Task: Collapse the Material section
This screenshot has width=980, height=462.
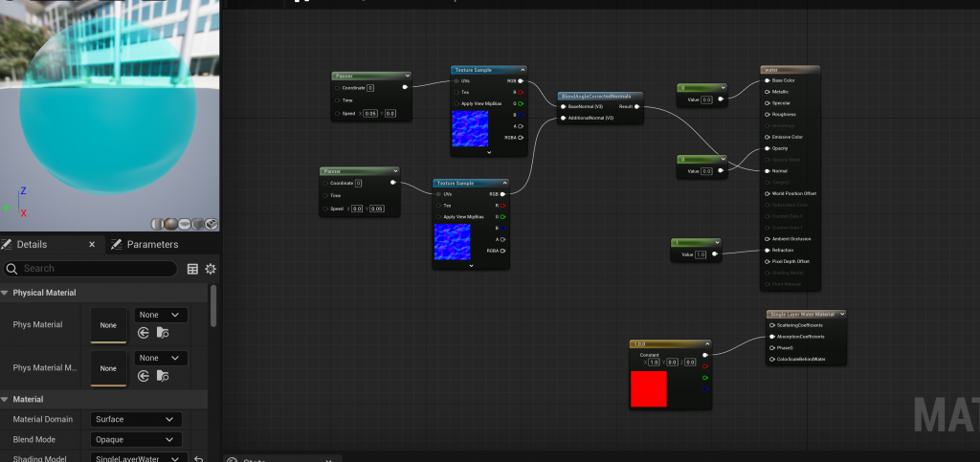Action: coord(5,400)
